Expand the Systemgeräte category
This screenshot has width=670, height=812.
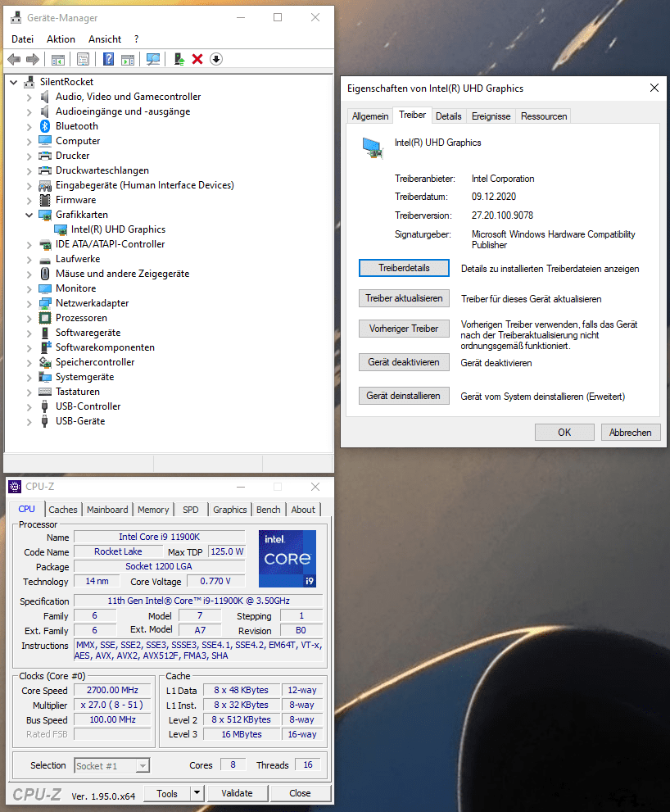29,378
